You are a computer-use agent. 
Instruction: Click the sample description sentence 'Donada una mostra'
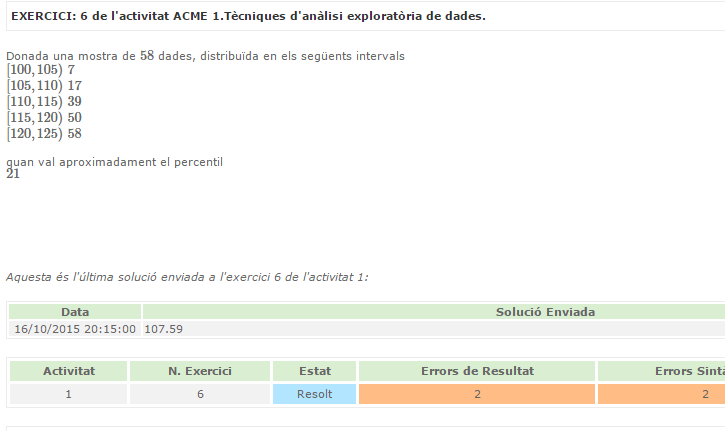[x=205, y=56]
